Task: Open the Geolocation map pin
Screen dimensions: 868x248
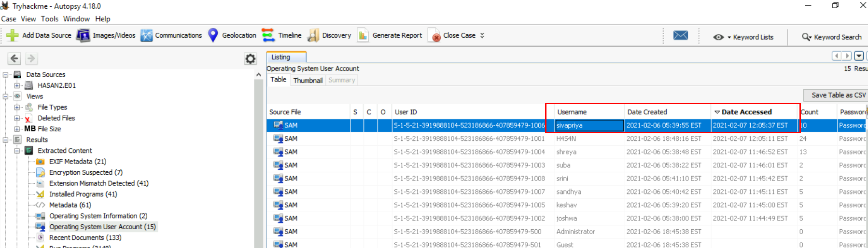Action: (x=213, y=35)
